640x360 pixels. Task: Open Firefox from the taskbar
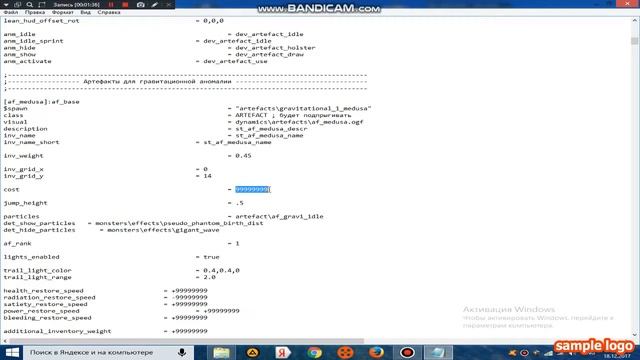(376, 352)
